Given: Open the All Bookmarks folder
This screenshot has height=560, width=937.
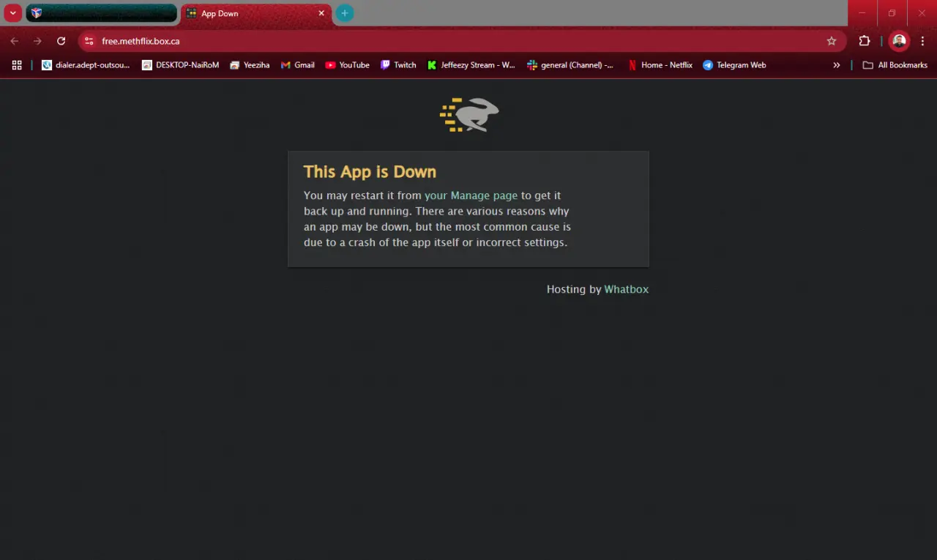Looking at the screenshot, I should coord(895,65).
